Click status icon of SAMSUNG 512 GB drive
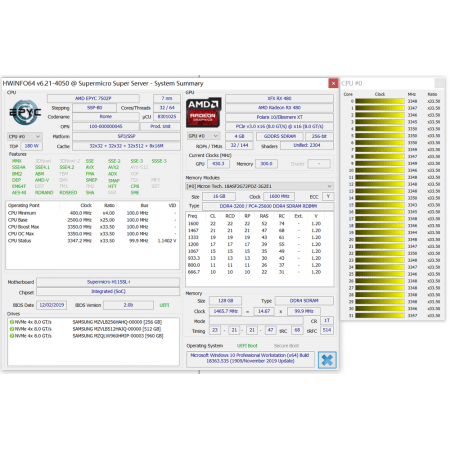 (x=12, y=329)
